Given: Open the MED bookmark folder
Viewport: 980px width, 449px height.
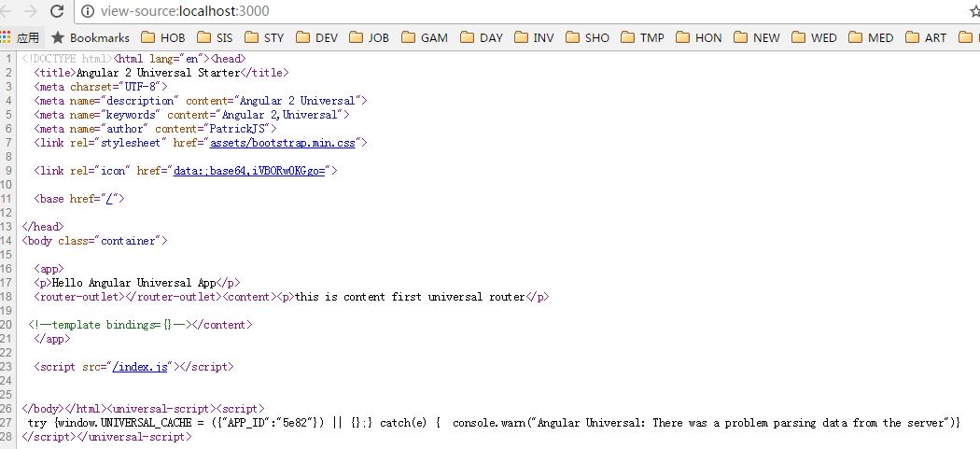Looking at the screenshot, I should point(871,37).
